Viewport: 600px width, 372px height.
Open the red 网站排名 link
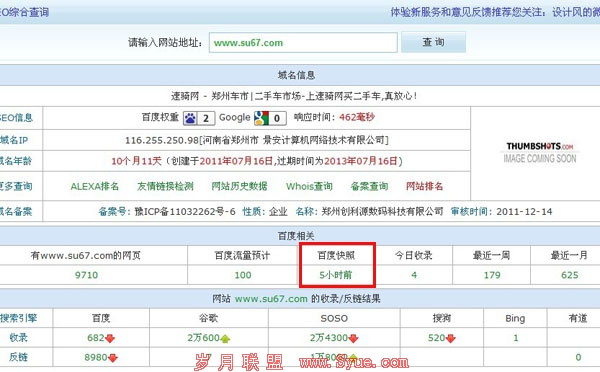tap(424, 186)
